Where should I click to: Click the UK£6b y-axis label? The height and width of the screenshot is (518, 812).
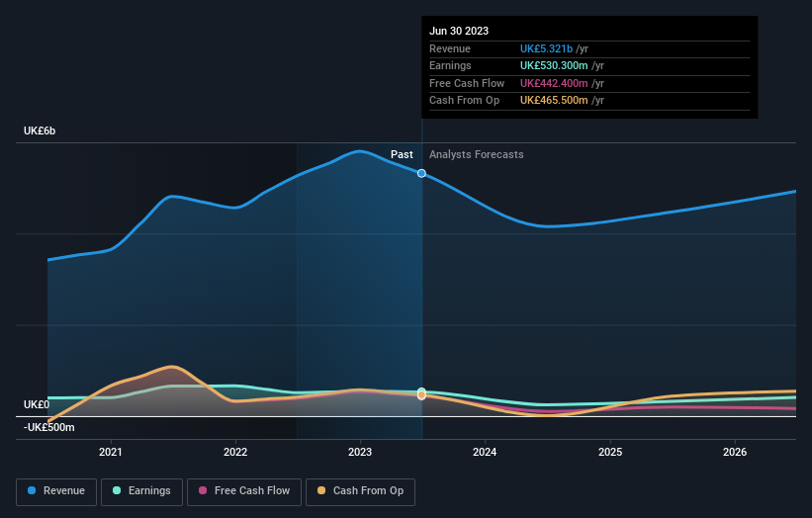point(40,130)
